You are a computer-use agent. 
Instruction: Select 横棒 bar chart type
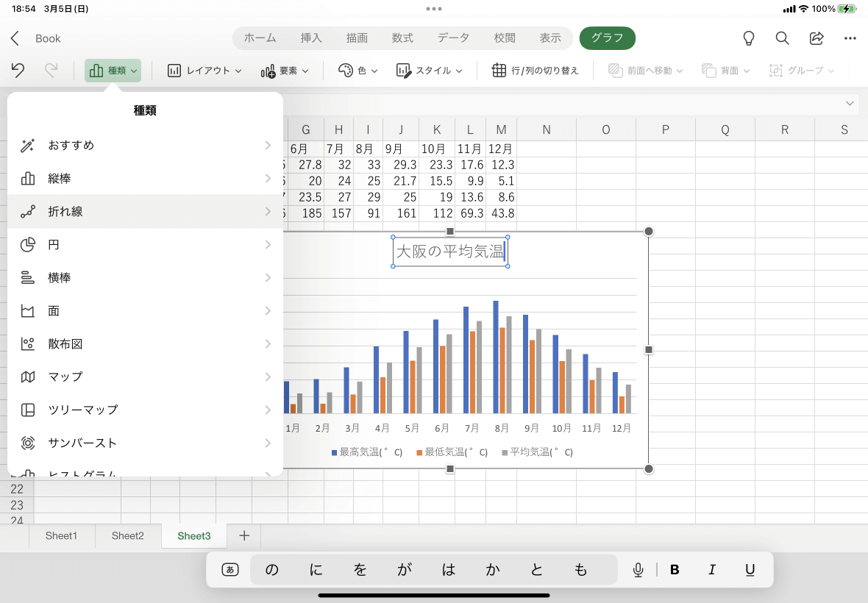click(145, 278)
